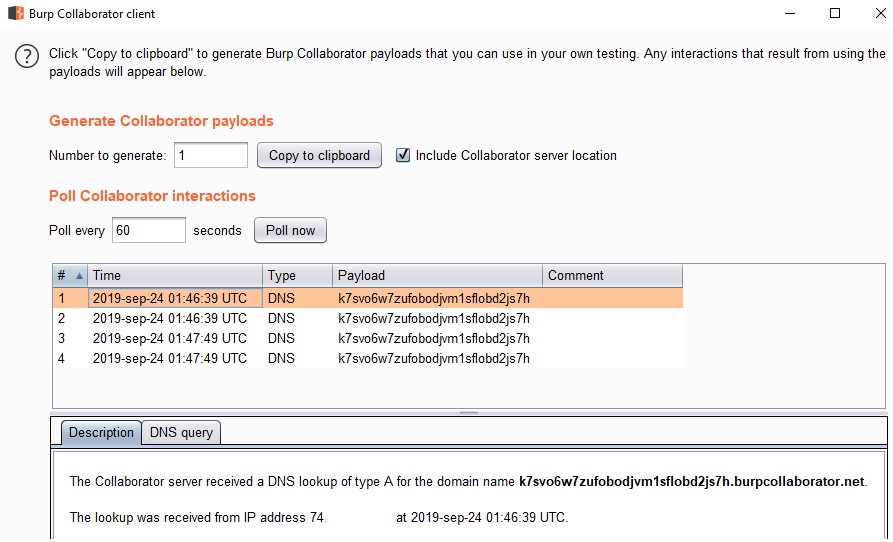Select interaction row number 2
The width and height of the screenshot is (893, 542).
(x=368, y=318)
